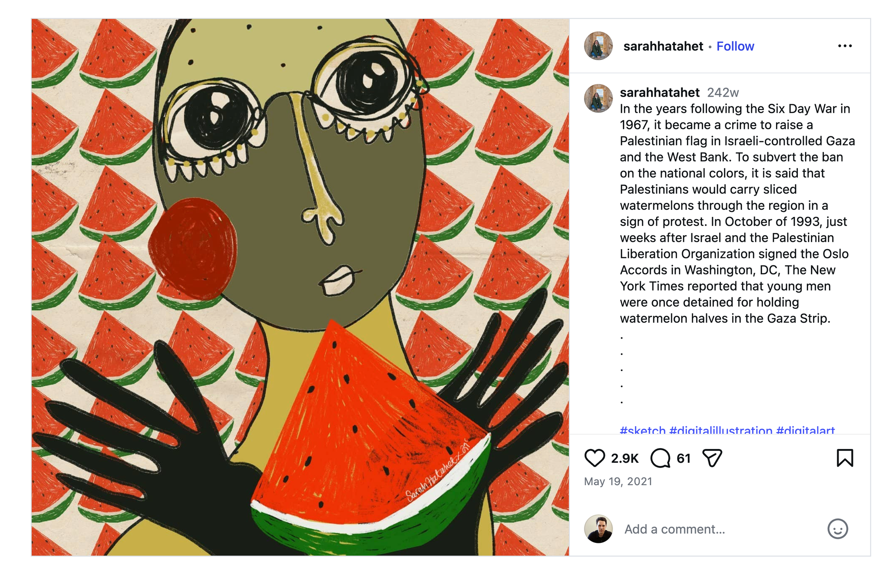The height and width of the screenshot is (588, 895).
Task: Click the 61 comments count
Action: coord(683,458)
